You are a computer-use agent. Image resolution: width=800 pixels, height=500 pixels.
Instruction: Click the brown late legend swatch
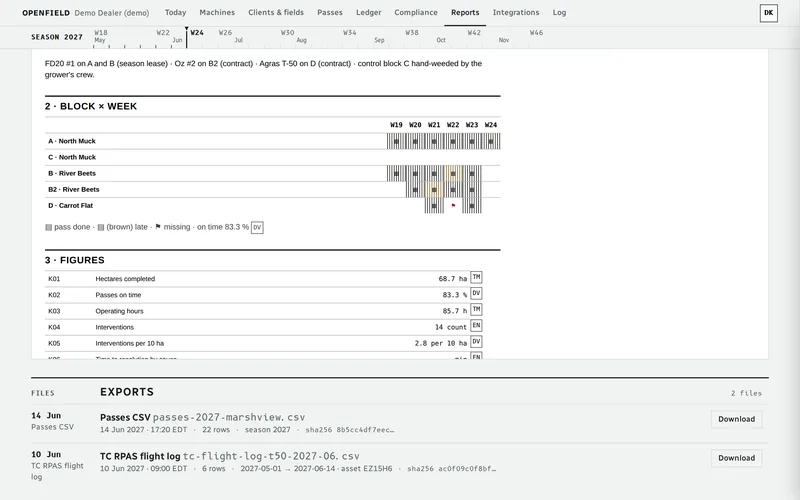pyautogui.click(x=101, y=228)
